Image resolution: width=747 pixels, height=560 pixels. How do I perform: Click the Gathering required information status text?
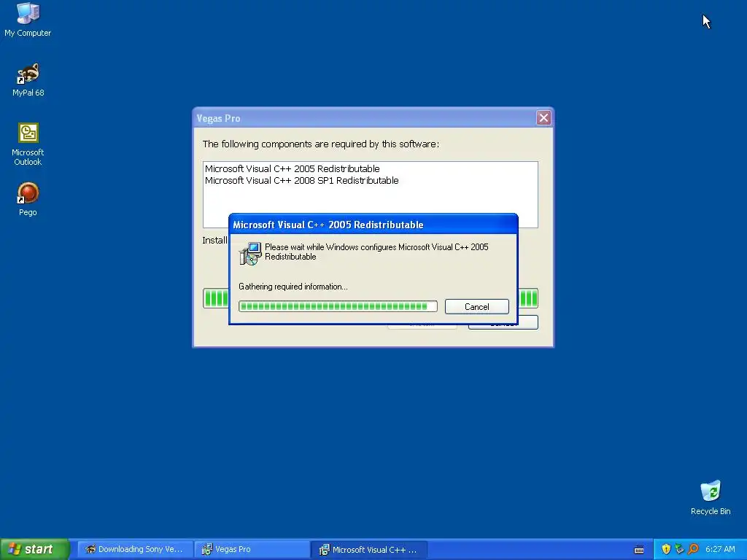coord(293,286)
